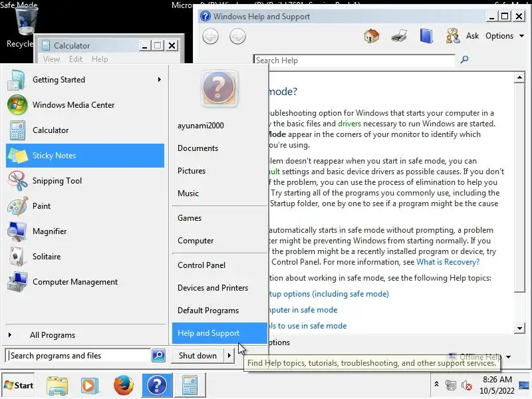Click the Search Help magnifier icon
This screenshot has height=399, width=532.
click(x=464, y=60)
